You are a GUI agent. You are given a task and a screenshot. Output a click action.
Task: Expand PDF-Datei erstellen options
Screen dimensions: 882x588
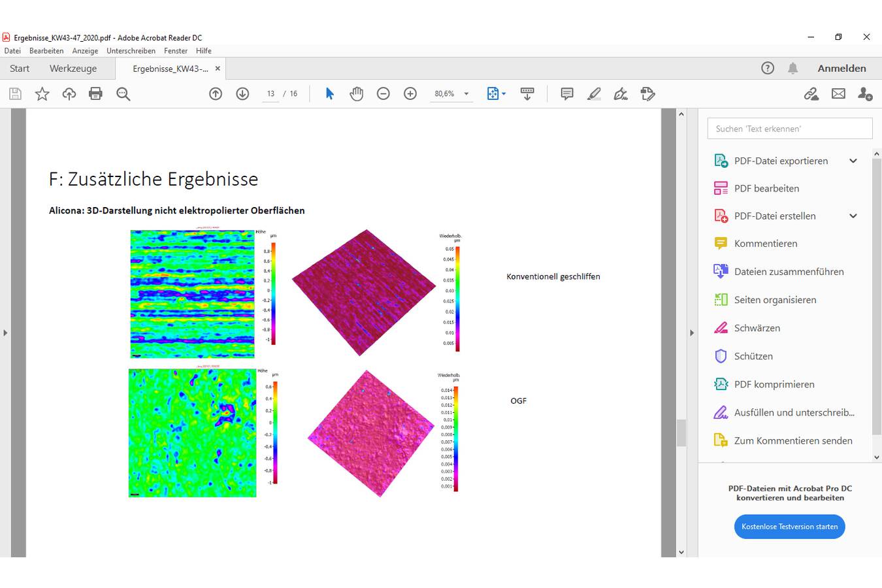tap(853, 216)
